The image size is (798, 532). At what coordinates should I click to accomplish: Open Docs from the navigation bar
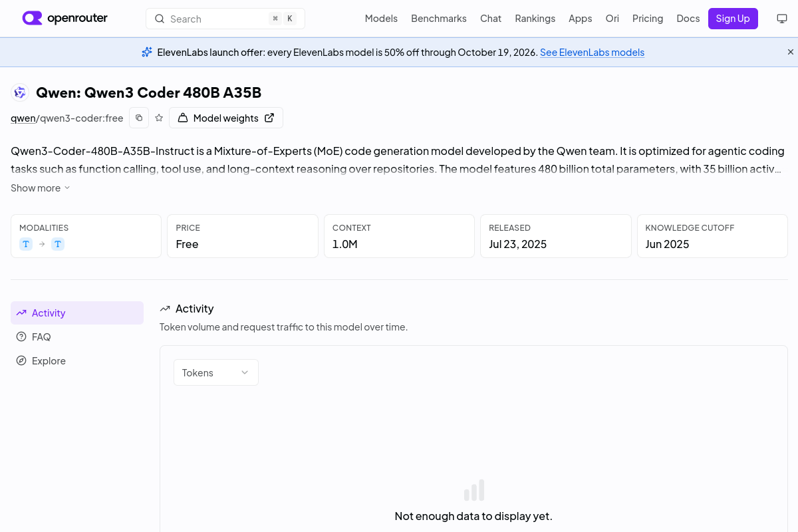pyautogui.click(x=688, y=19)
